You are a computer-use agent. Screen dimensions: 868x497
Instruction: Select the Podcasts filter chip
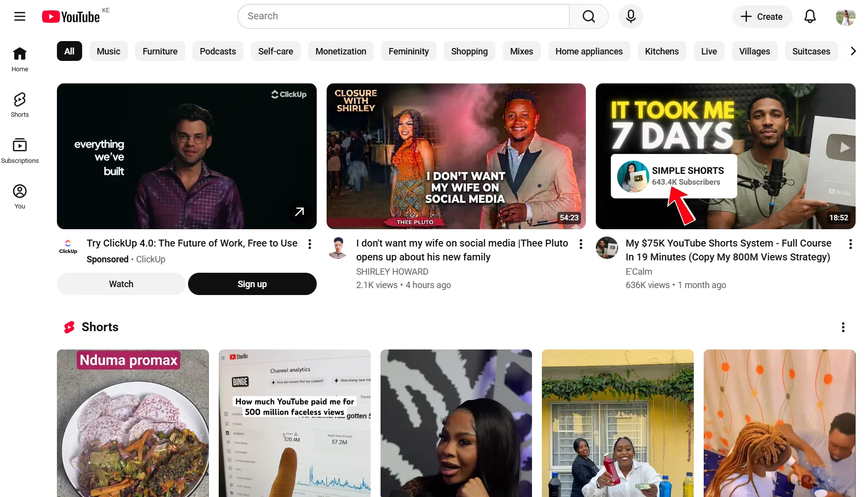coord(218,51)
